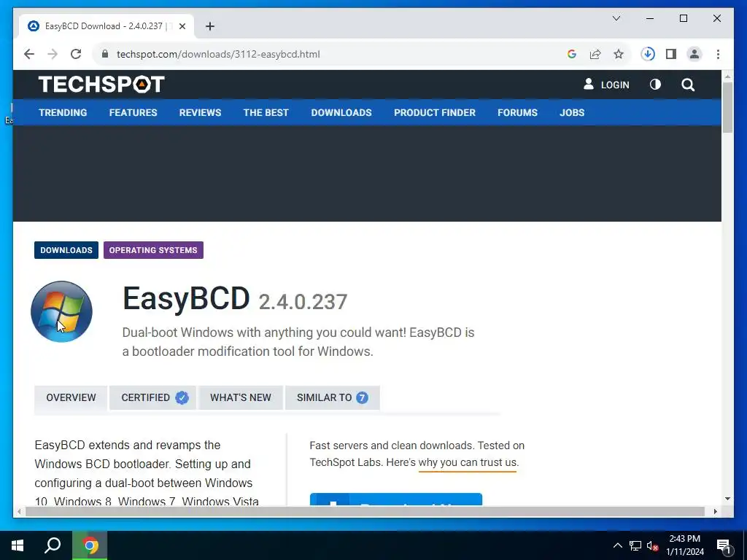Click the browser forward arrow

point(53,54)
